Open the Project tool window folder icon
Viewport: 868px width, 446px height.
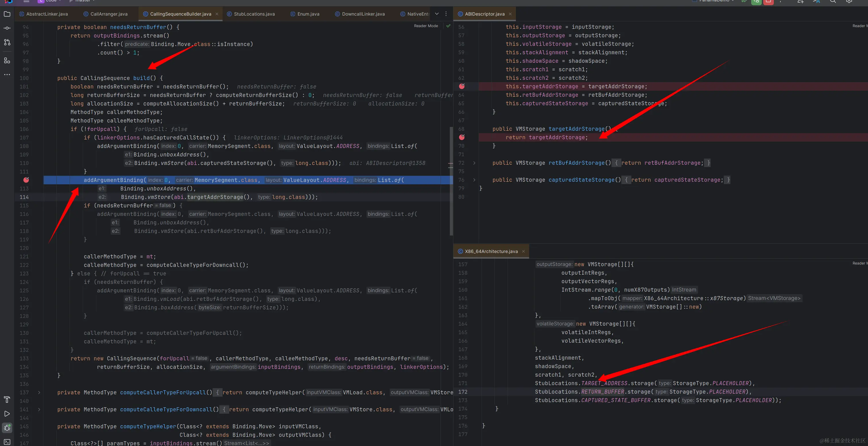point(7,14)
